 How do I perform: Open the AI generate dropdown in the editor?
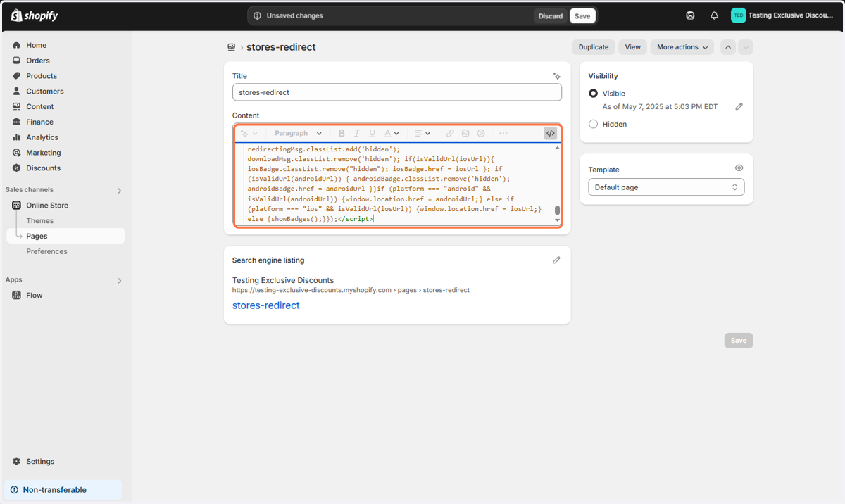pos(249,133)
